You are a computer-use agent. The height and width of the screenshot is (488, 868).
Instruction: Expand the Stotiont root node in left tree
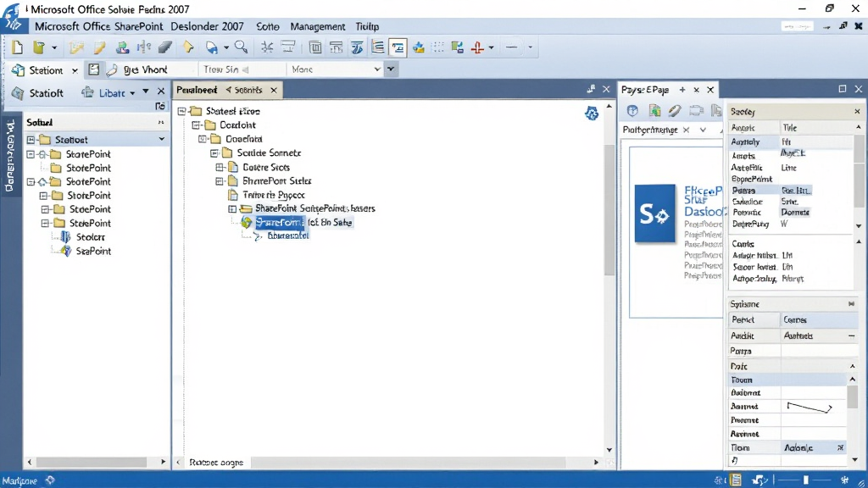(31, 140)
